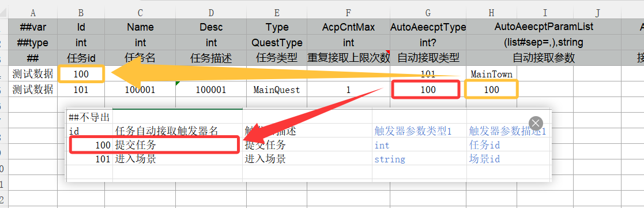The image size is (644, 208).
Task: Click the 101 cell in column G
Action: click(x=428, y=74)
